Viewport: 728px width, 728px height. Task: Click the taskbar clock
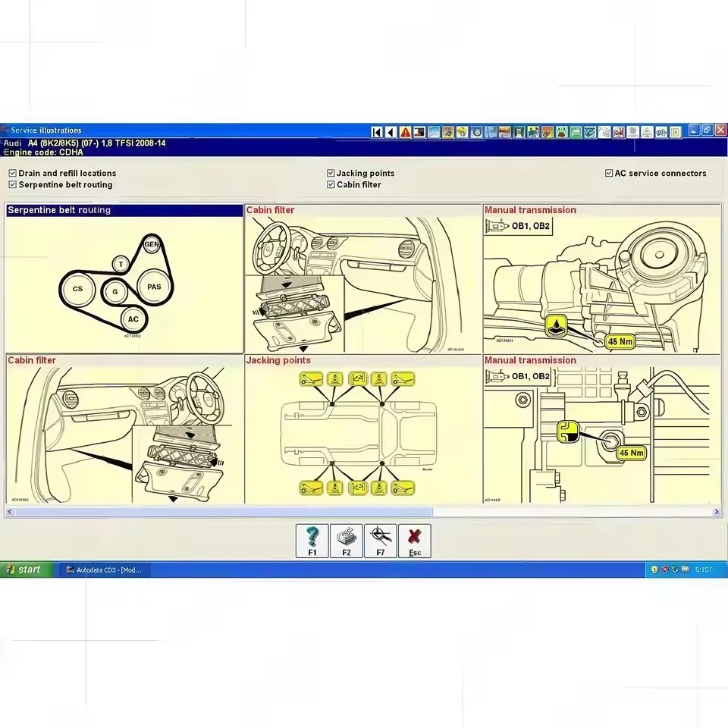[704, 570]
